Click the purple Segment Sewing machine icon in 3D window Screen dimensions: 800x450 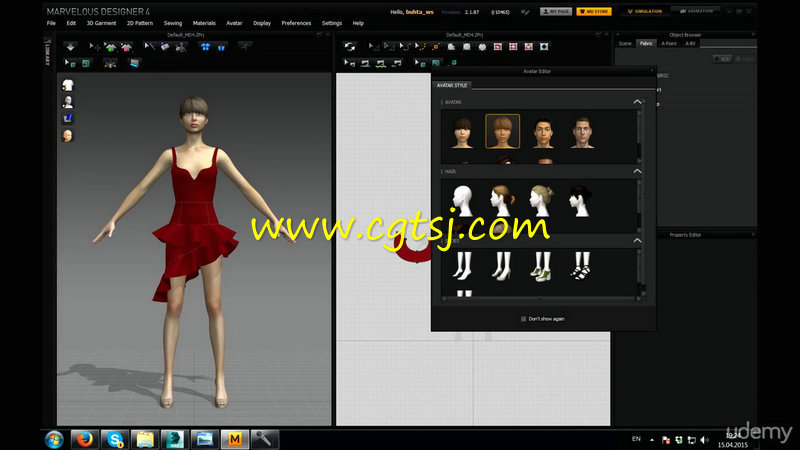tap(165, 47)
